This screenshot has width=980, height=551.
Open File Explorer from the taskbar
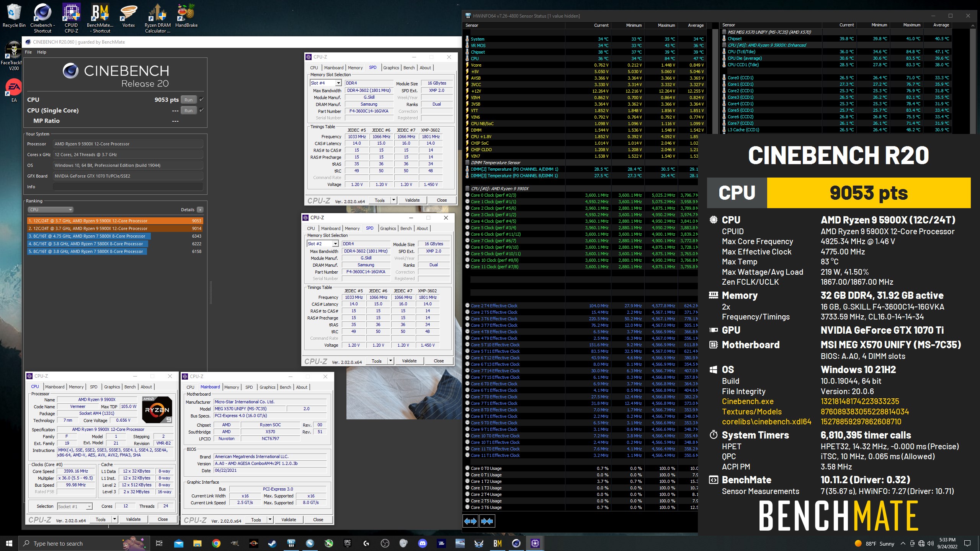(197, 543)
